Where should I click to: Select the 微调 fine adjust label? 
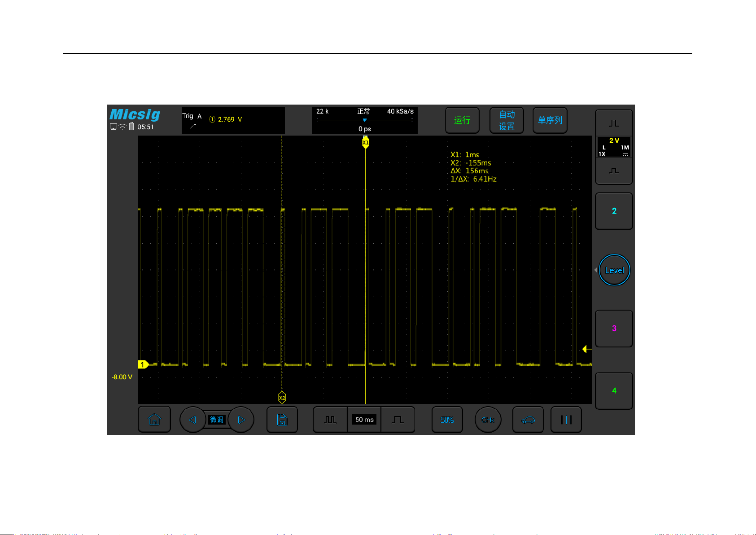(x=217, y=420)
